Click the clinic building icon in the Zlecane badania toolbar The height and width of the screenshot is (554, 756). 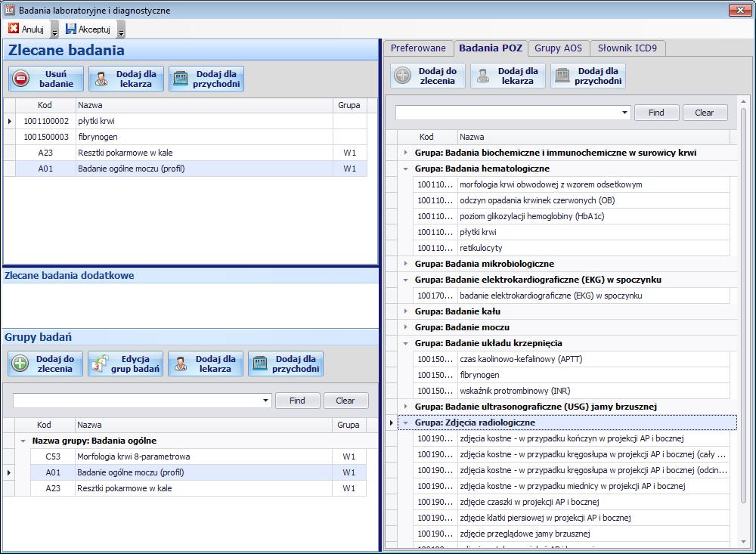181,79
